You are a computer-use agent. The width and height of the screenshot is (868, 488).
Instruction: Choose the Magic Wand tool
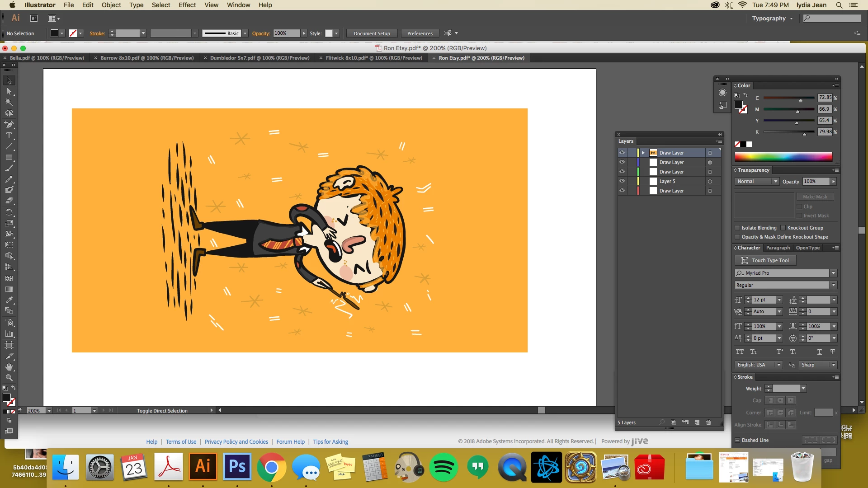(9, 102)
